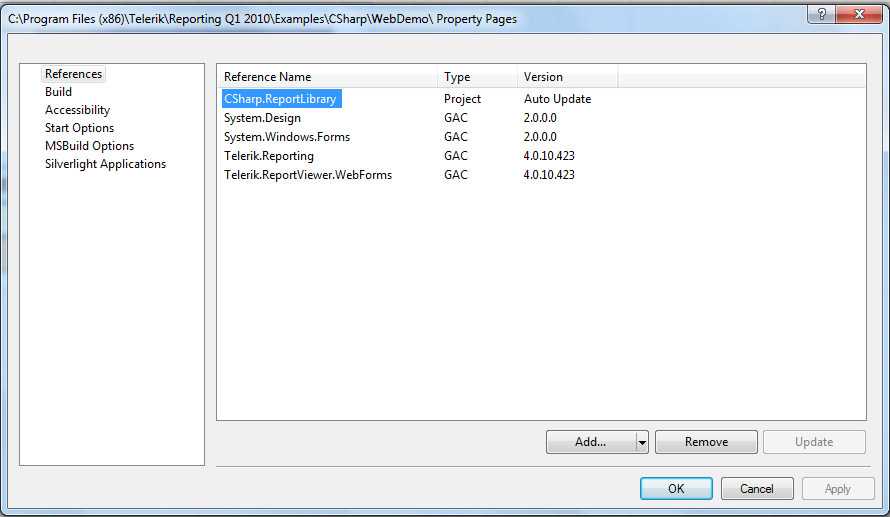The width and height of the screenshot is (890, 517).
Task: Select the CSharp.ReportLibrary reference row
Action: (x=282, y=99)
